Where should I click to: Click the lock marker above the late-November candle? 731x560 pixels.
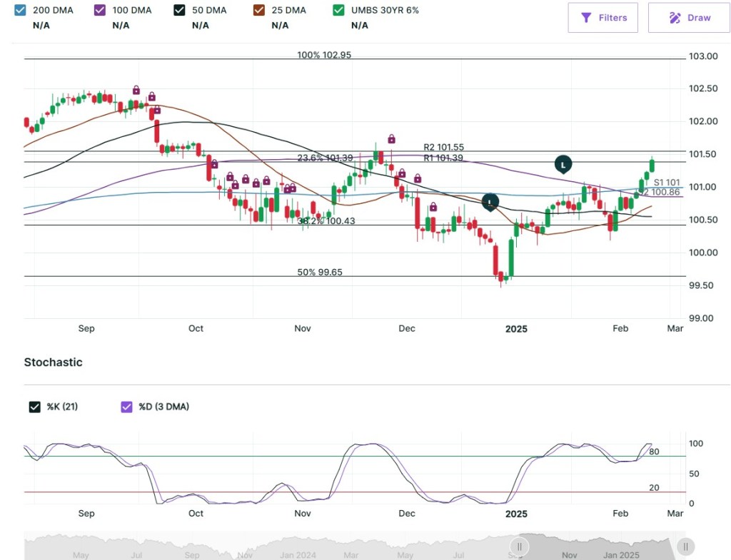391,138
